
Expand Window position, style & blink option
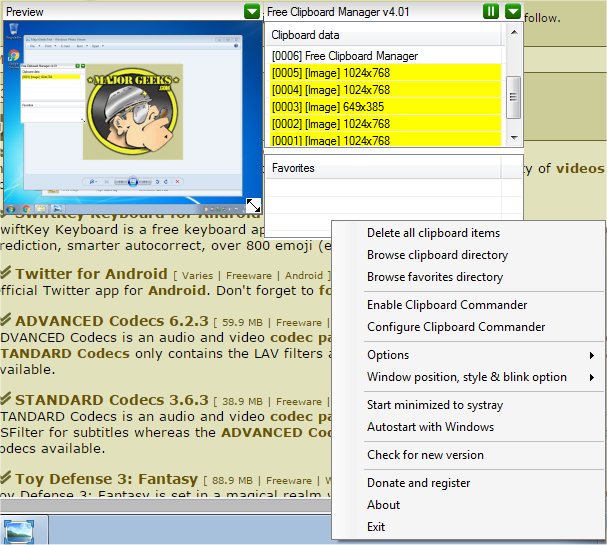[x=466, y=377]
